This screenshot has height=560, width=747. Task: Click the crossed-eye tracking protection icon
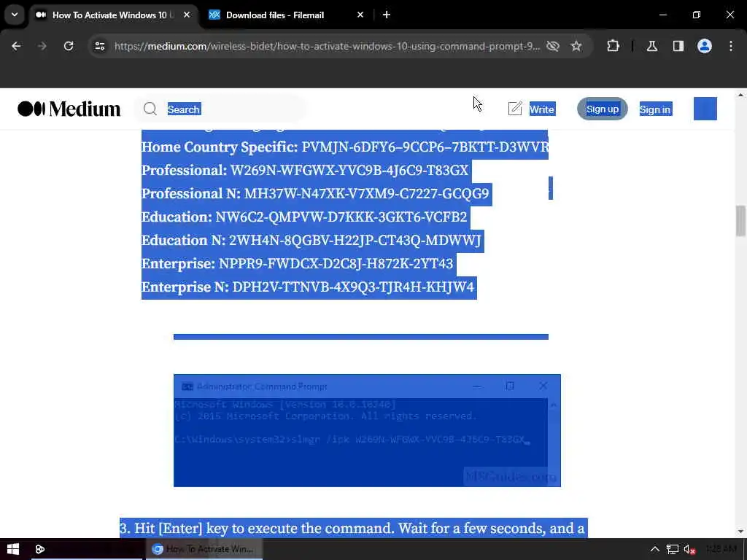click(x=553, y=46)
